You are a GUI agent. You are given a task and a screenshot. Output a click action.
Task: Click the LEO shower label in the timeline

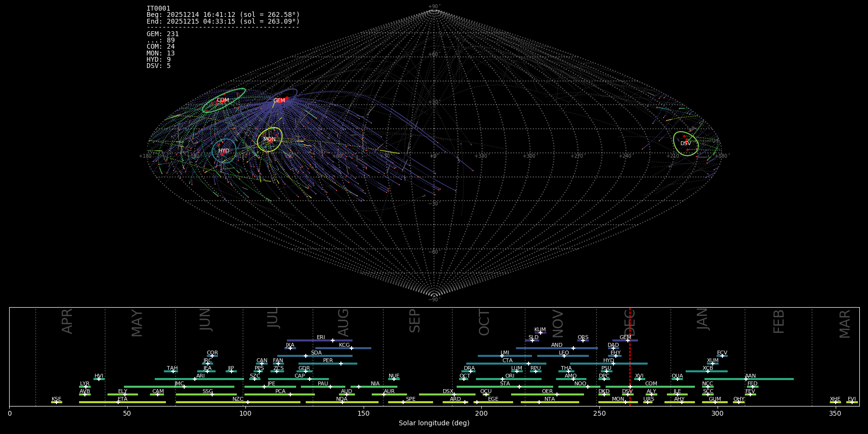pyautogui.click(x=564, y=353)
